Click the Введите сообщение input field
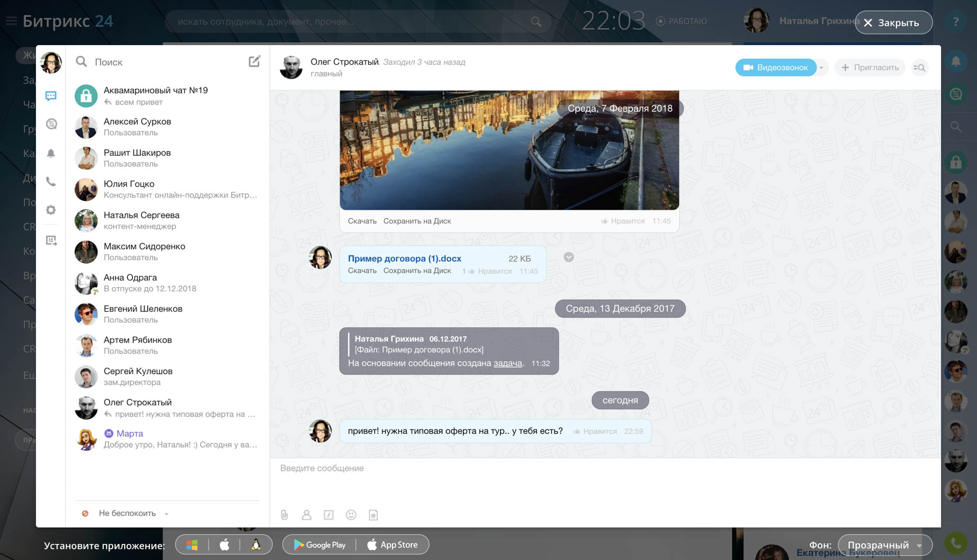Screen dimensions: 977x560 tap(604, 468)
